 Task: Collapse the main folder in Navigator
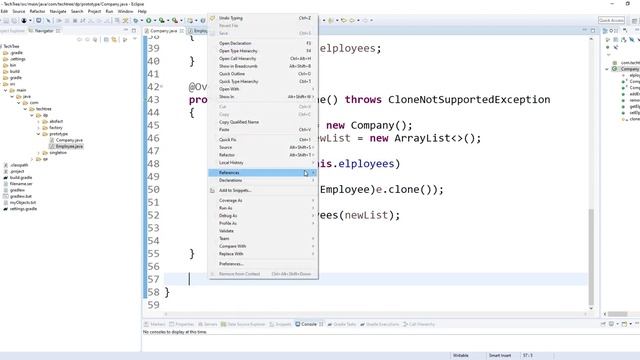tap(6, 90)
